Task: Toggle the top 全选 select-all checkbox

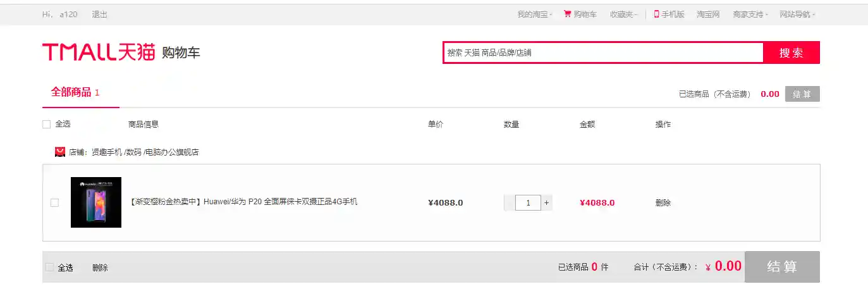Action: click(46, 125)
